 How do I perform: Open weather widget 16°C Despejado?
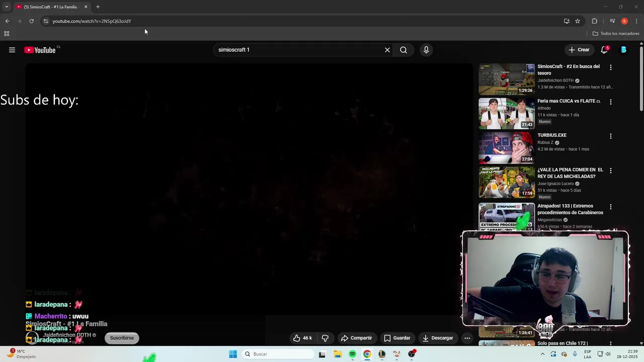point(21,354)
